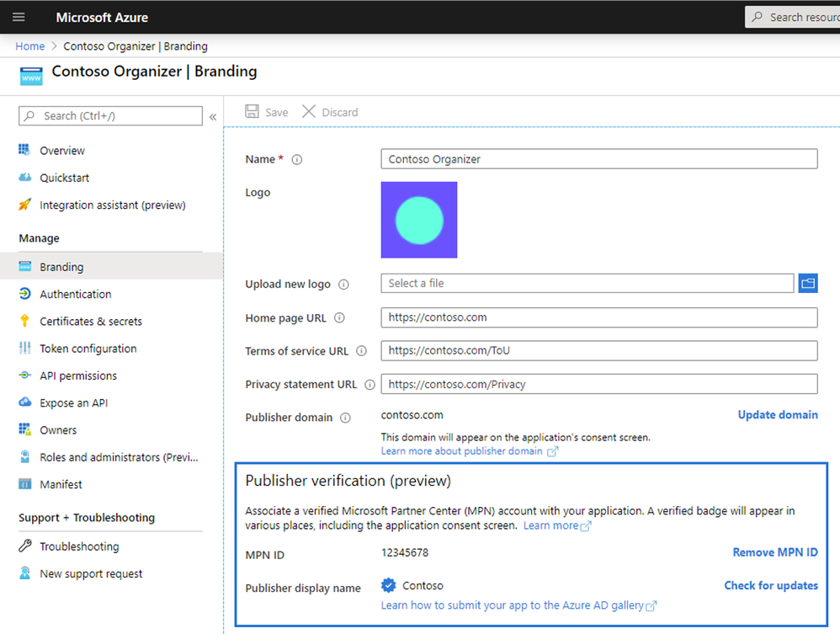Click the Certificates & secrets key icon
This screenshot has height=634, width=840.
click(24, 321)
